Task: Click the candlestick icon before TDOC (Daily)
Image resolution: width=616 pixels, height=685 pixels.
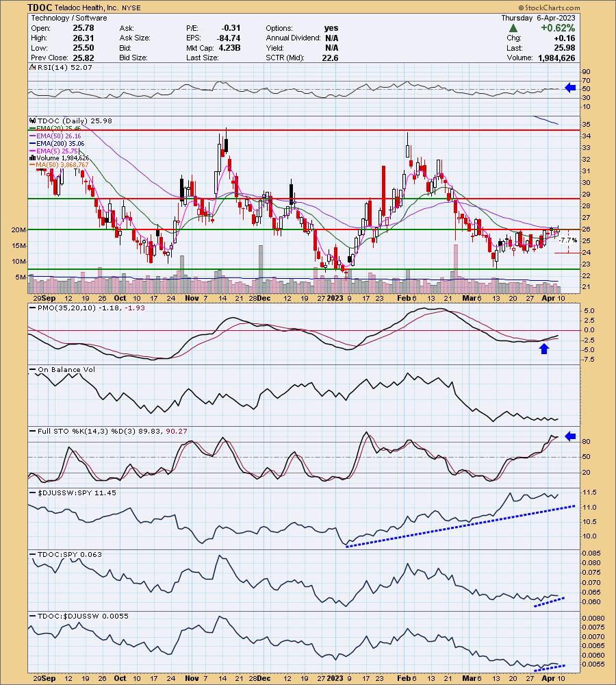Action: [x=32, y=121]
